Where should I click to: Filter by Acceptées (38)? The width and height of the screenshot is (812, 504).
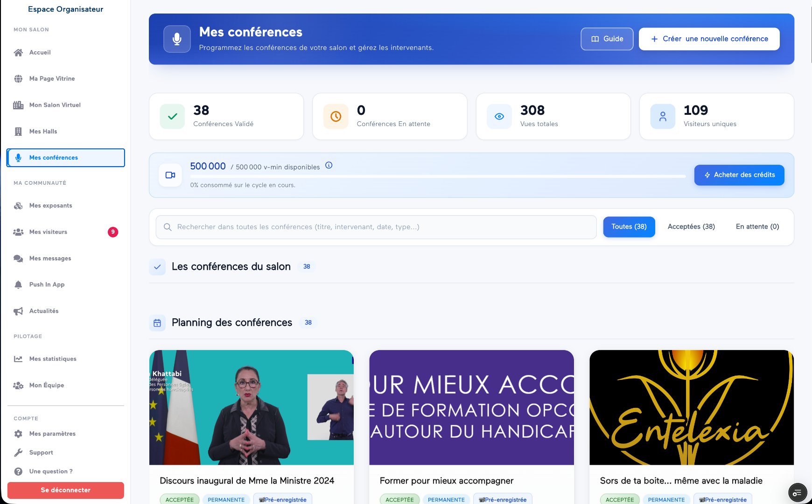click(691, 227)
